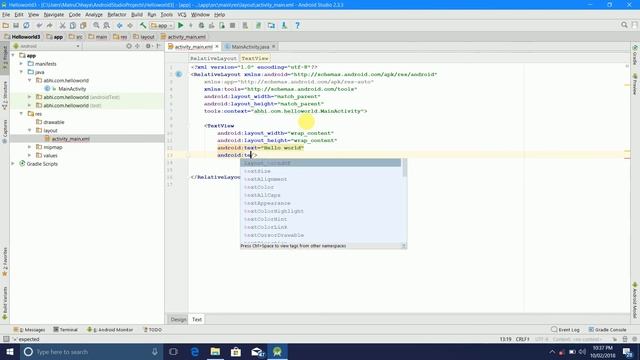
Task: Click the Cut scissors icon
Action: pyautogui.click(x=62, y=25)
